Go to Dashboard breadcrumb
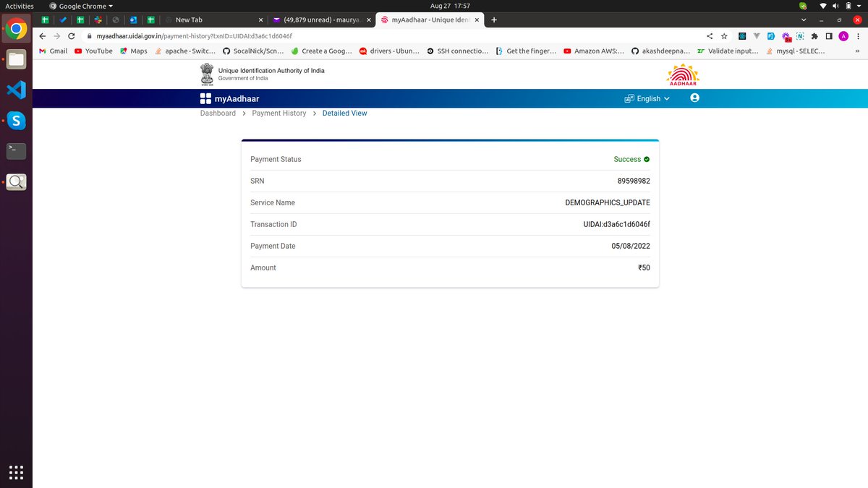This screenshot has height=488, width=868. [x=218, y=114]
